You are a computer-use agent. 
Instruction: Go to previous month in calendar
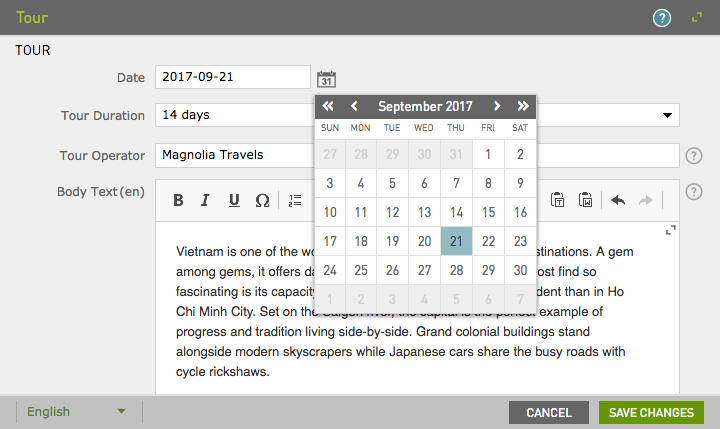353,106
